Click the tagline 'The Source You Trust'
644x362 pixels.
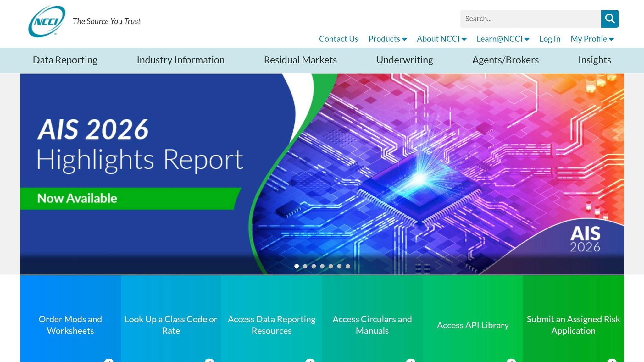pos(107,21)
